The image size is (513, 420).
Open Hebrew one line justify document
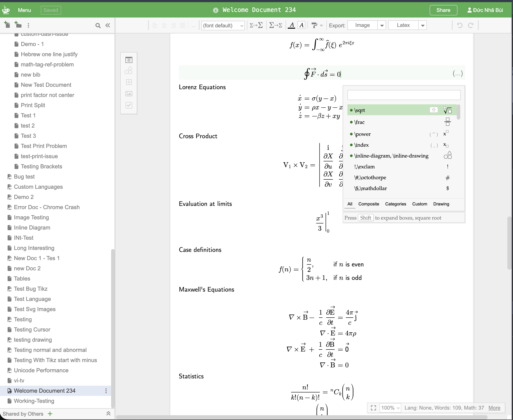click(x=49, y=54)
